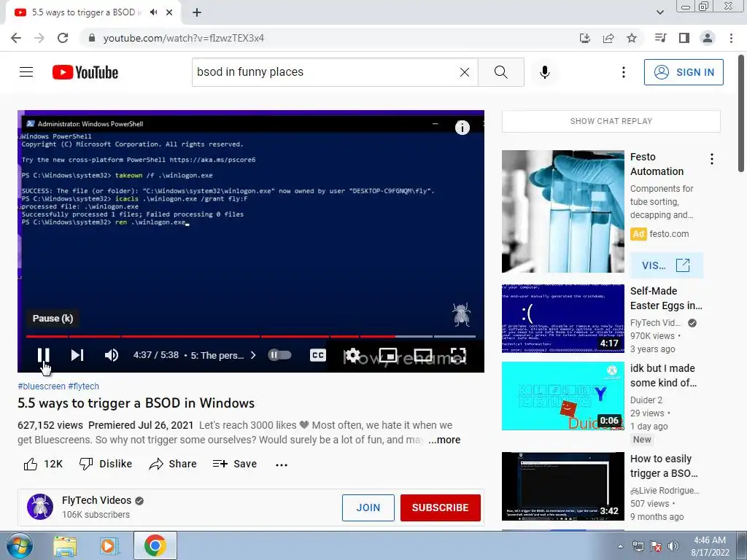Go to the YouTube home logo
The image size is (747, 560).
85,72
